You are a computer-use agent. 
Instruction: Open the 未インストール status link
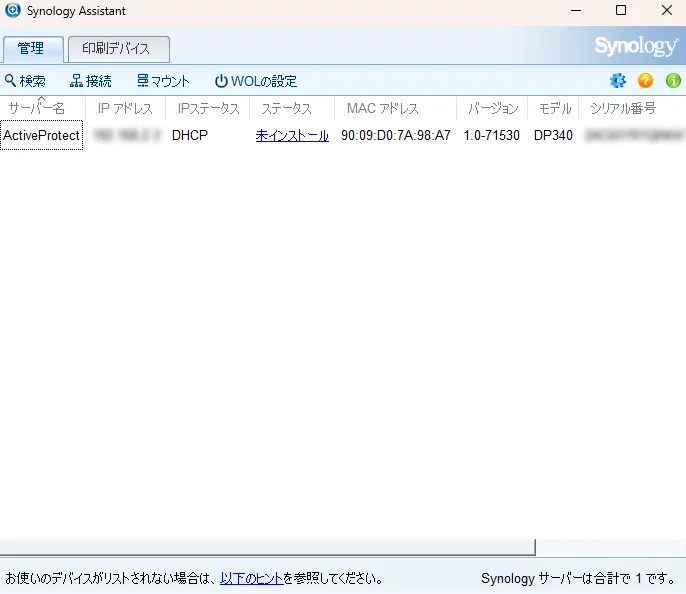click(x=292, y=136)
